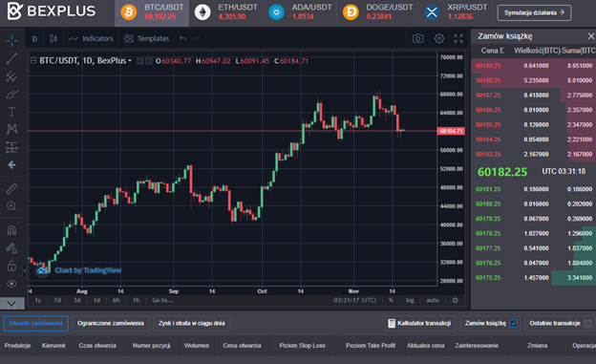596x364 pixels.
Task: Open the Go to... date picker
Action: point(162,301)
